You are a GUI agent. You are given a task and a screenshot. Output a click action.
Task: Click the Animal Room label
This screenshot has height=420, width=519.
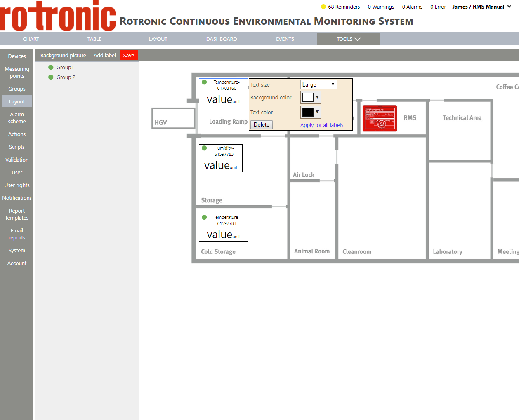point(312,251)
